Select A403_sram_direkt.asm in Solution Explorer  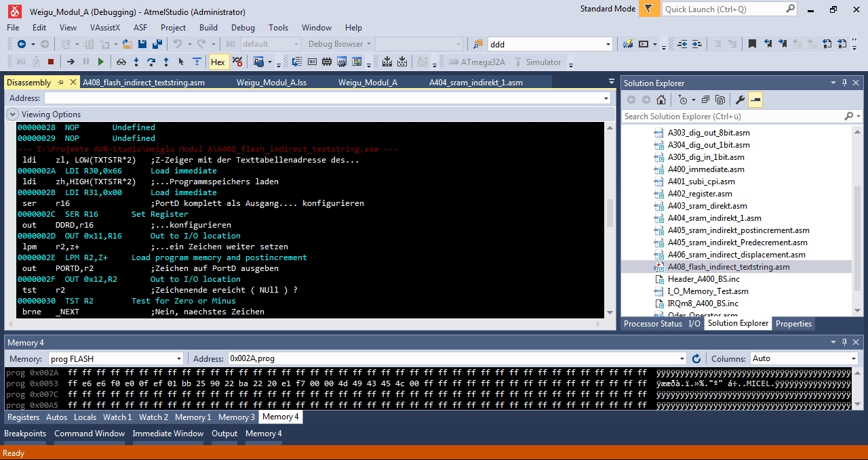coord(707,206)
